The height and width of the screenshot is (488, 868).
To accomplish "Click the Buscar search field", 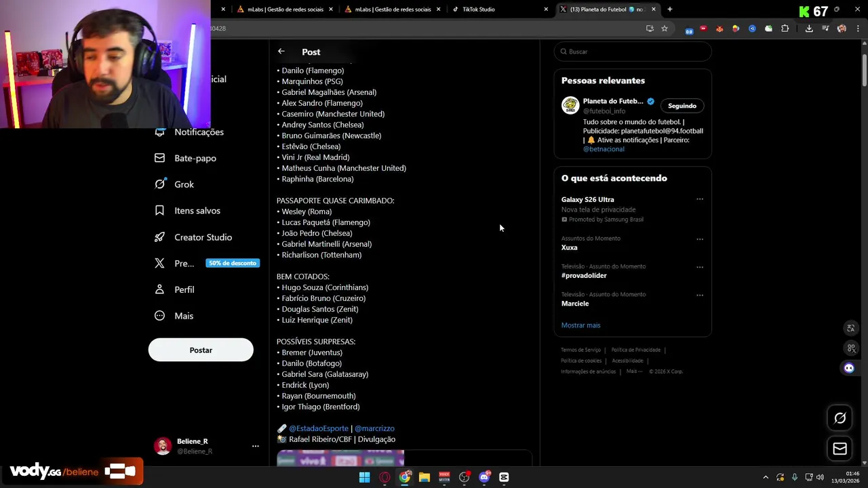I will 633,52.
